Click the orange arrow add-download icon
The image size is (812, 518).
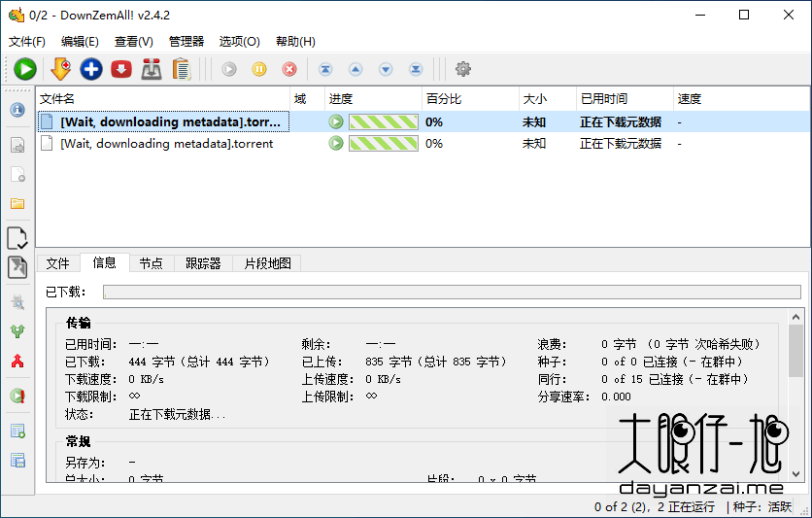coord(60,69)
